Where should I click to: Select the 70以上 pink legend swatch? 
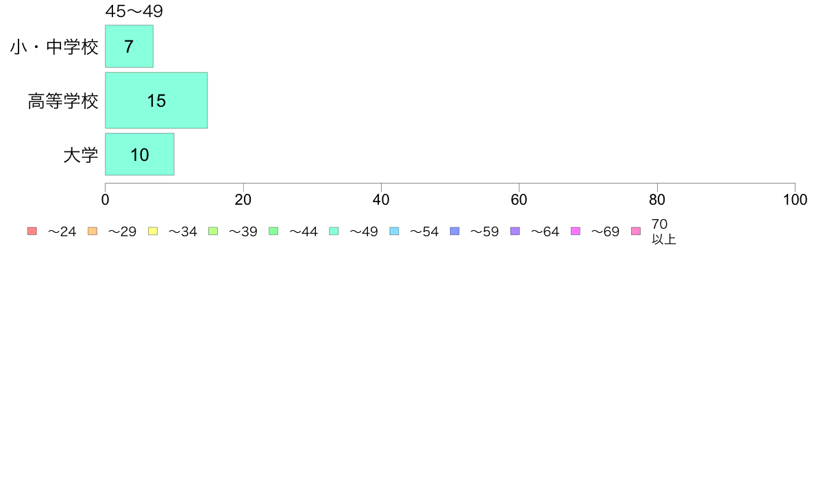(x=636, y=231)
